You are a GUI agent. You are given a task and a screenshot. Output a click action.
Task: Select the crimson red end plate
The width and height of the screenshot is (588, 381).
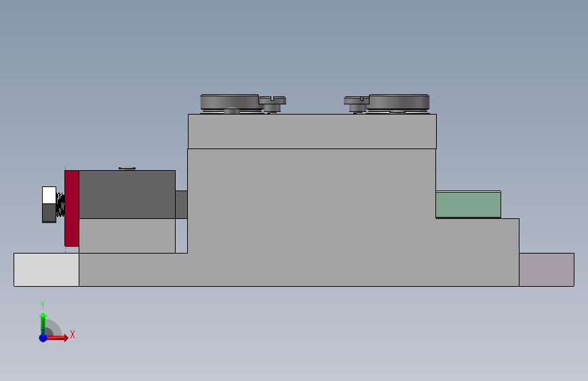pos(72,209)
